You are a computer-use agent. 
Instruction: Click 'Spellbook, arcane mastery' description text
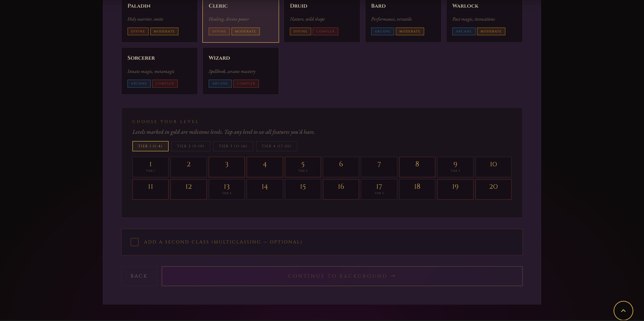click(x=232, y=72)
